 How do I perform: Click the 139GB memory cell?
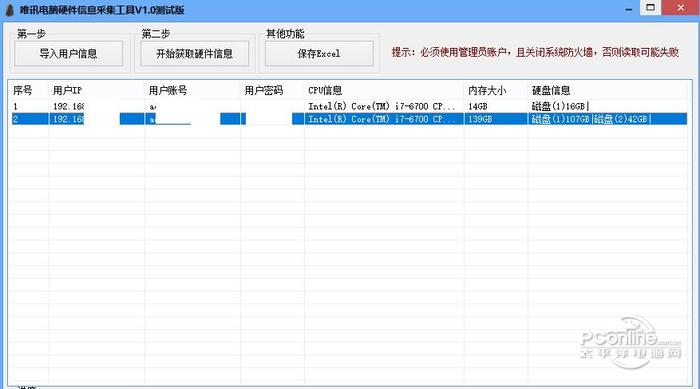tap(480, 119)
